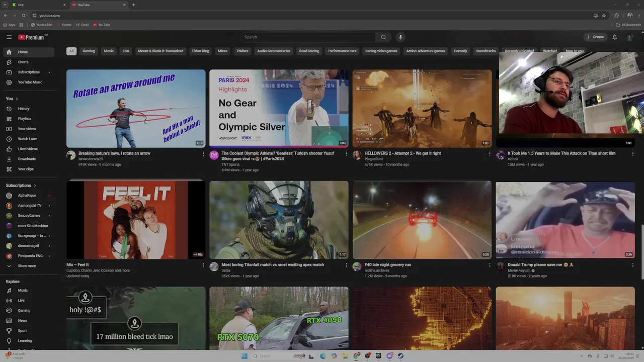
Task: Open the redline.archives channel link
Action: pyautogui.click(x=377, y=270)
